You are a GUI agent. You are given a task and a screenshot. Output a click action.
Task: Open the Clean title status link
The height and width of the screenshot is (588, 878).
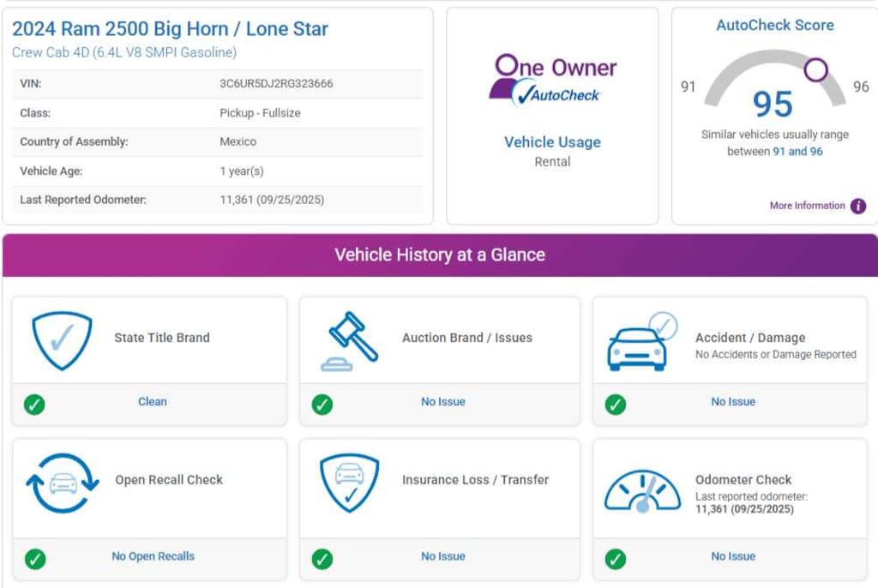[153, 401]
